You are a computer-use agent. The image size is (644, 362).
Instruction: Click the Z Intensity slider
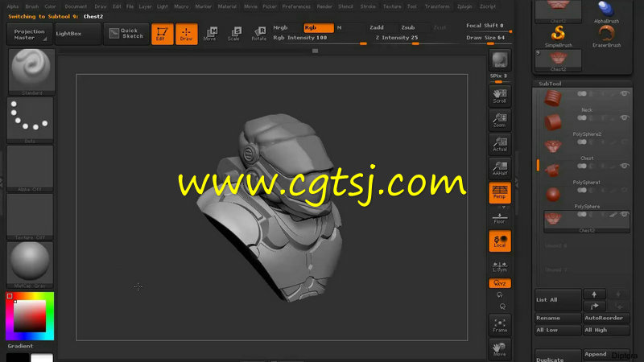(398, 38)
